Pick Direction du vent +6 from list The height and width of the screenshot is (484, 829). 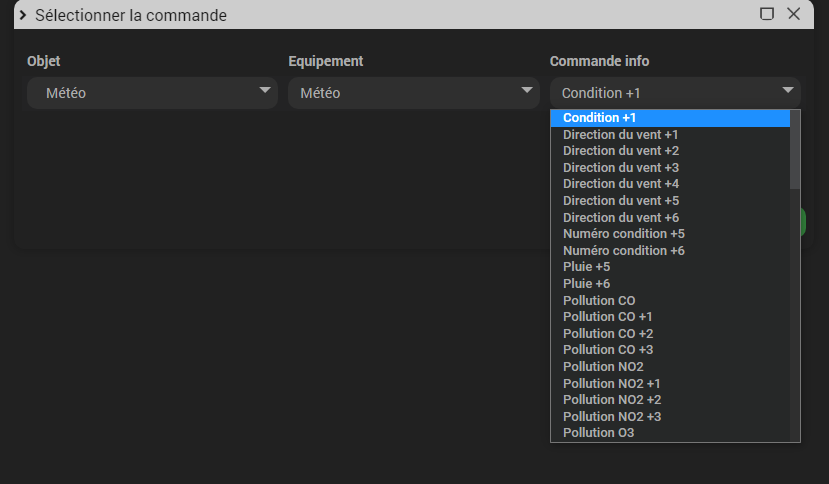(670, 217)
